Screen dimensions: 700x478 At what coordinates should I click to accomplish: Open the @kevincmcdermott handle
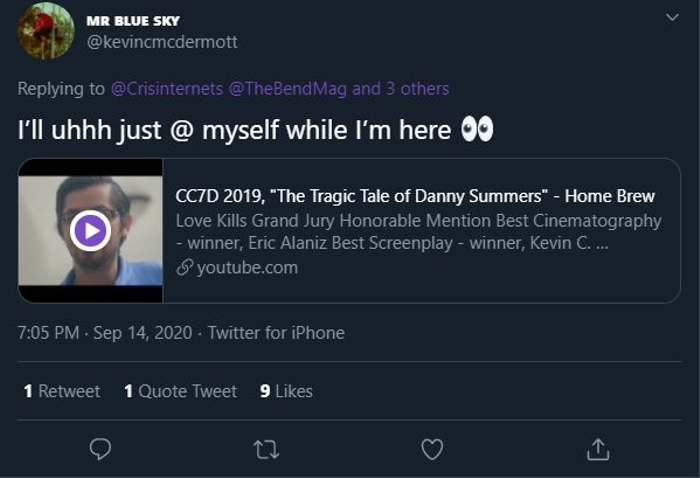tap(163, 42)
